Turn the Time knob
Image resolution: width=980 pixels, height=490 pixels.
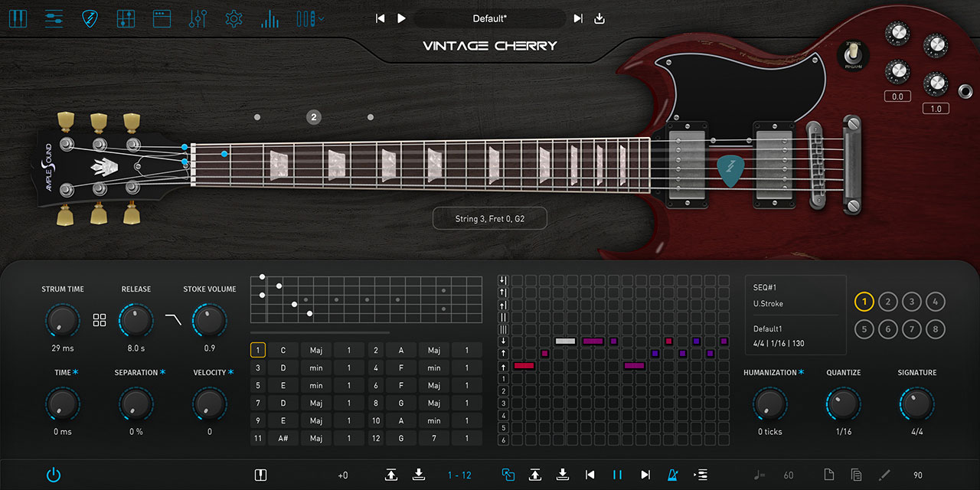click(63, 404)
